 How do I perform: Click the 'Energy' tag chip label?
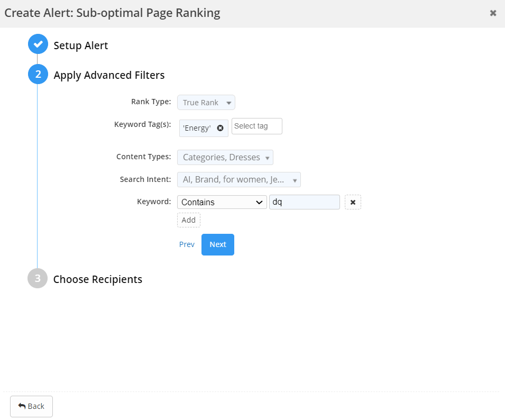click(197, 128)
